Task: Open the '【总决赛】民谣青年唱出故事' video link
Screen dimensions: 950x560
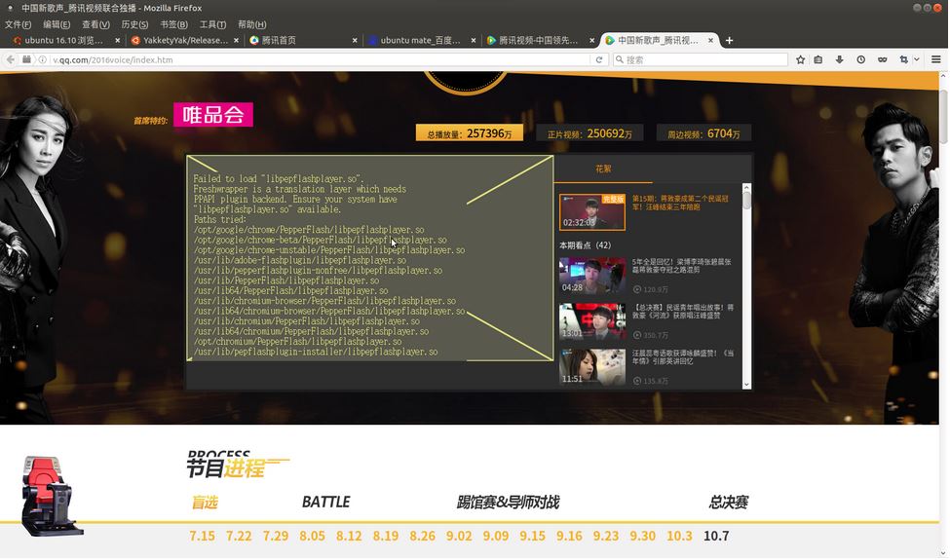Action: click(683, 312)
